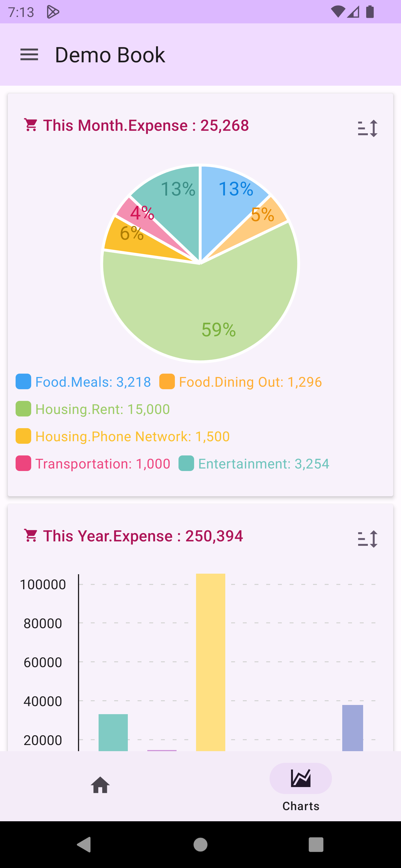The width and height of the screenshot is (401, 868).
Task: Tap the cart icon beside This Month.Expense
Action: click(x=31, y=125)
